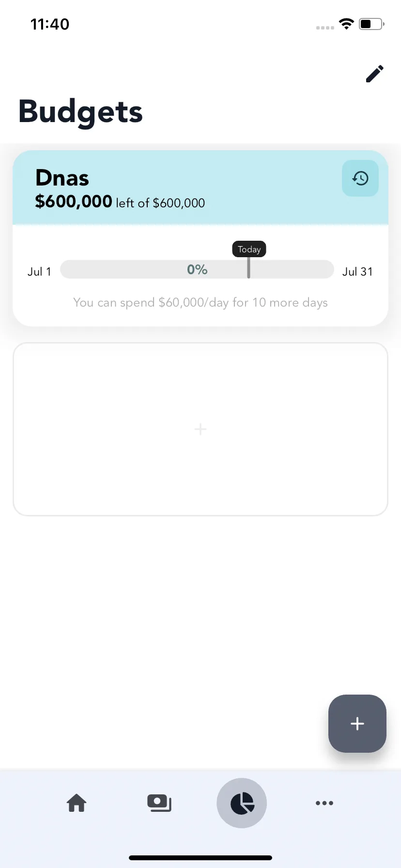Click the 0% budget progress bar
This screenshot has height=868, width=401.
197,269
